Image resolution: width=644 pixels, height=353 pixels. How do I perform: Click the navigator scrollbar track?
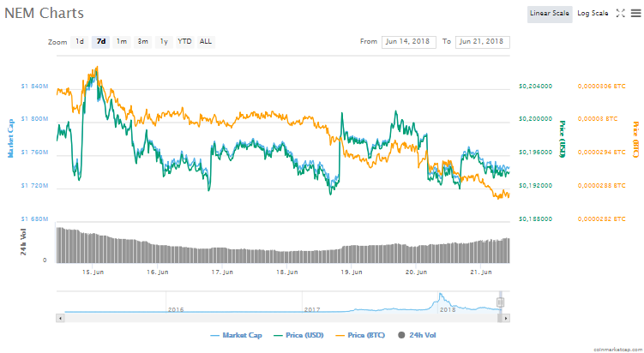[281, 318]
